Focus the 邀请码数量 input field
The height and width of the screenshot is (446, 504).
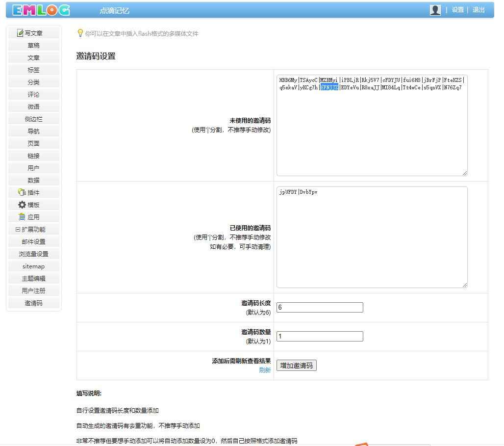[x=320, y=337]
